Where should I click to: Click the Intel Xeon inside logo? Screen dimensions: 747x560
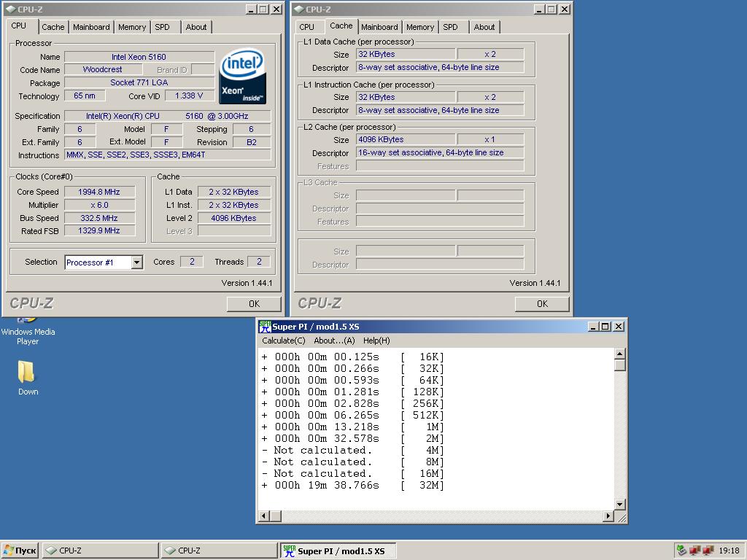point(242,76)
